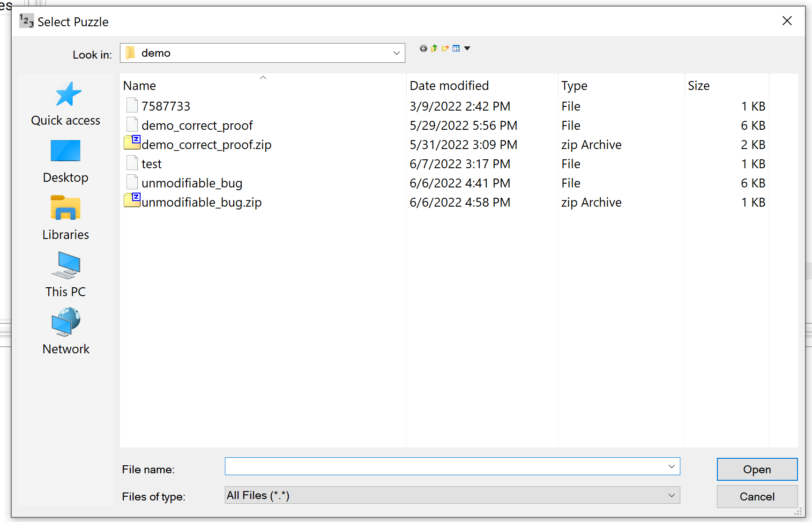The image size is (812, 522).
Task: Click inside the File name field
Action: click(422, 466)
